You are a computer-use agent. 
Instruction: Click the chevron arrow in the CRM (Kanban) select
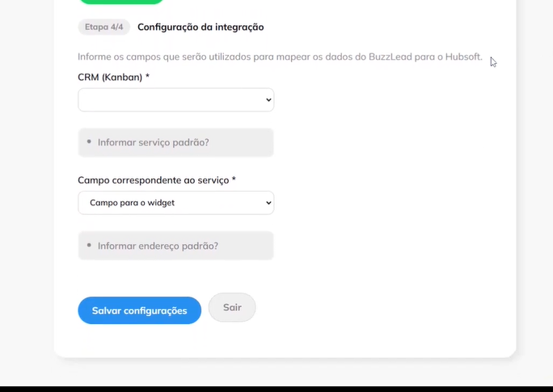pos(268,99)
